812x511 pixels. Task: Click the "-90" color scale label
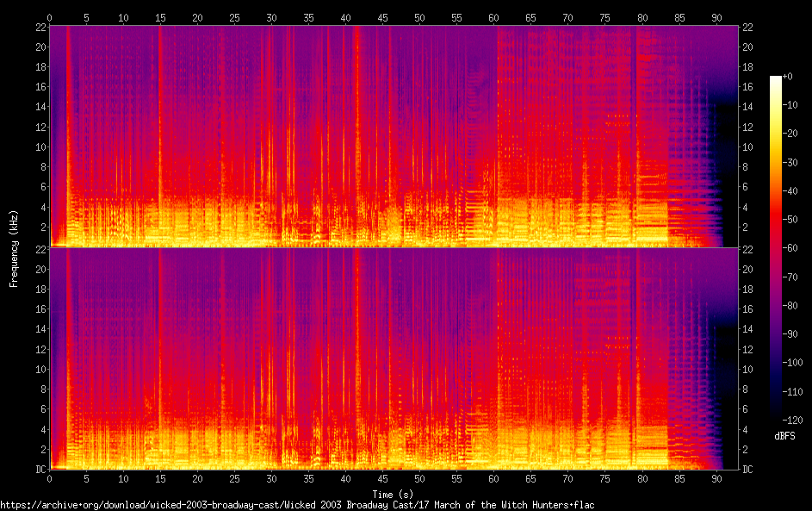[x=790, y=334]
